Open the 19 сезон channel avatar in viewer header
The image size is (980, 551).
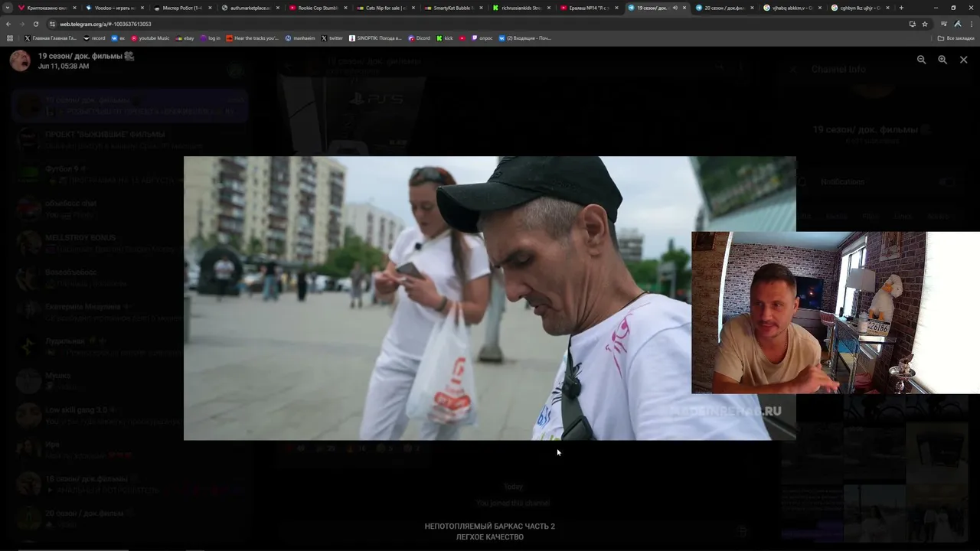(20, 60)
